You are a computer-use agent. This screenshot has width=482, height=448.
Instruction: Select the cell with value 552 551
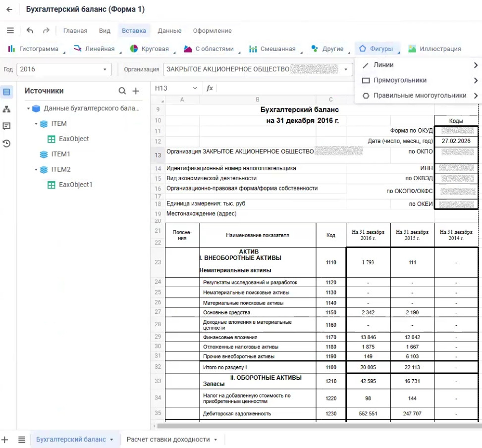(368, 414)
